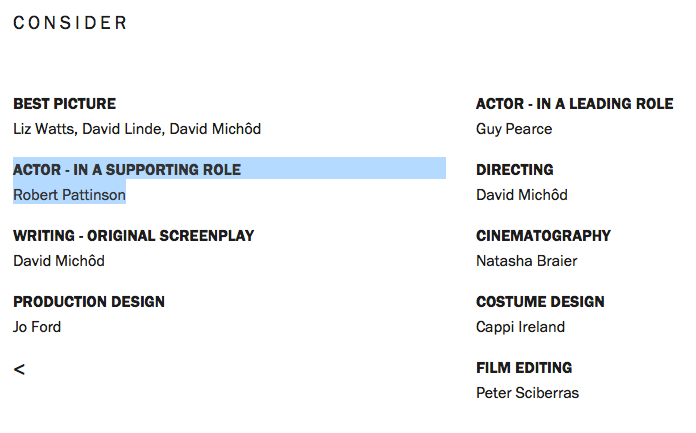Select the BEST PICTURE heading
This screenshot has width=696, height=433.
click(64, 103)
